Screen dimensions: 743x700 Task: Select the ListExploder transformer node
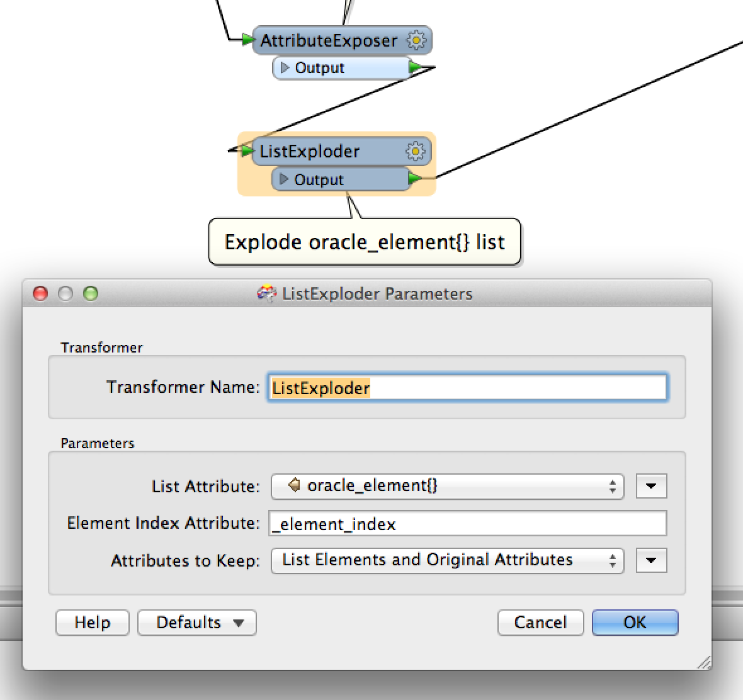tap(341, 152)
